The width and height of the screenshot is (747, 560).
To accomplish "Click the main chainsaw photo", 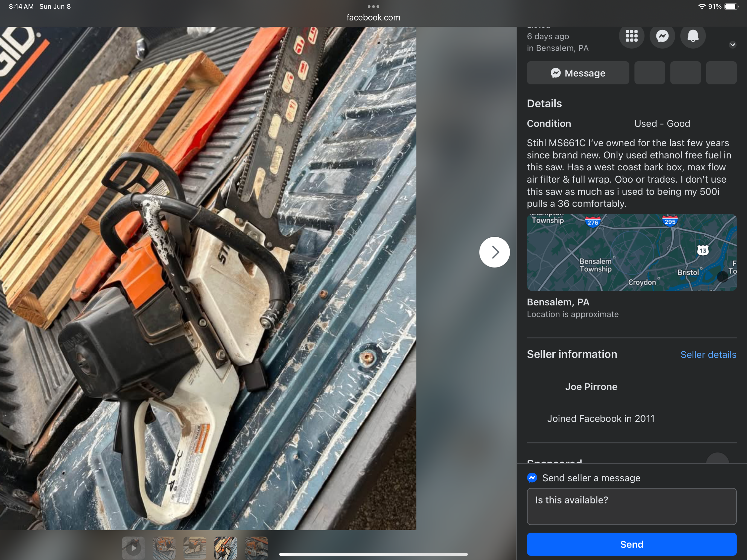I will point(208,278).
